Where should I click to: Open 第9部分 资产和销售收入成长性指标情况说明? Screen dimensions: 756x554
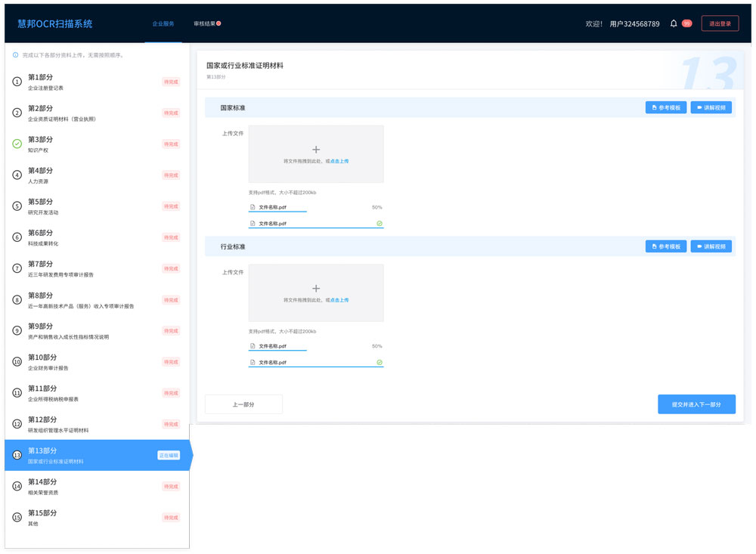pyautogui.click(x=97, y=331)
